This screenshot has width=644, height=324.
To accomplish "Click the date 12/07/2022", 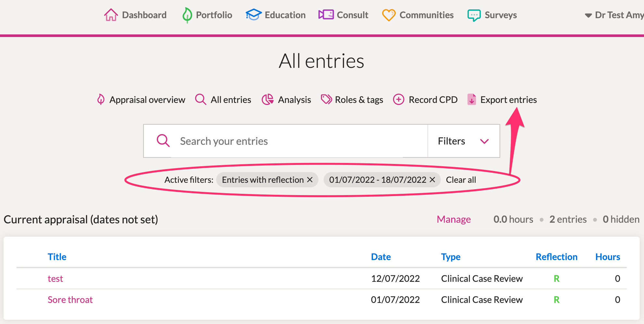I will click(x=395, y=279).
